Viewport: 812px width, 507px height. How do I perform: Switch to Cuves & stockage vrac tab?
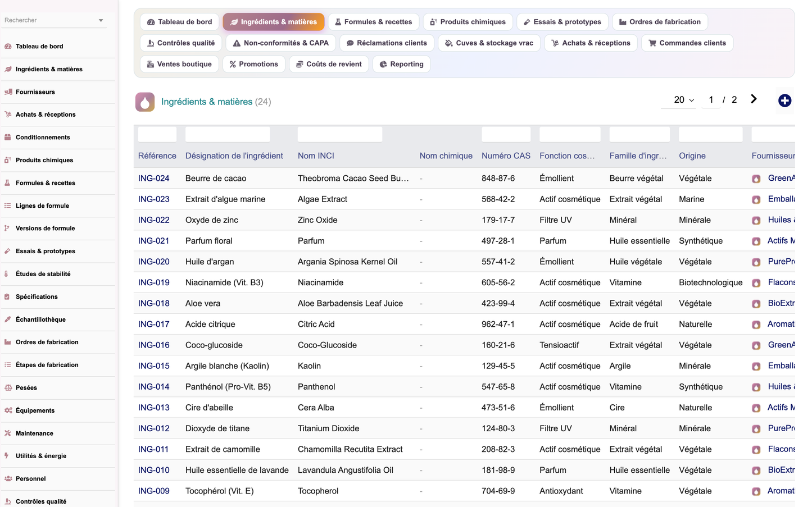(489, 43)
